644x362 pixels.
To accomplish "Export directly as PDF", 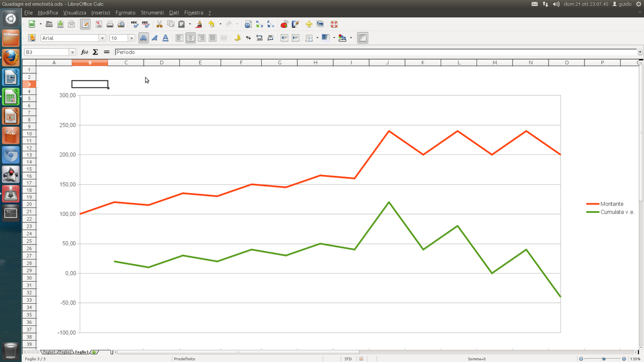I will coord(99,24).
